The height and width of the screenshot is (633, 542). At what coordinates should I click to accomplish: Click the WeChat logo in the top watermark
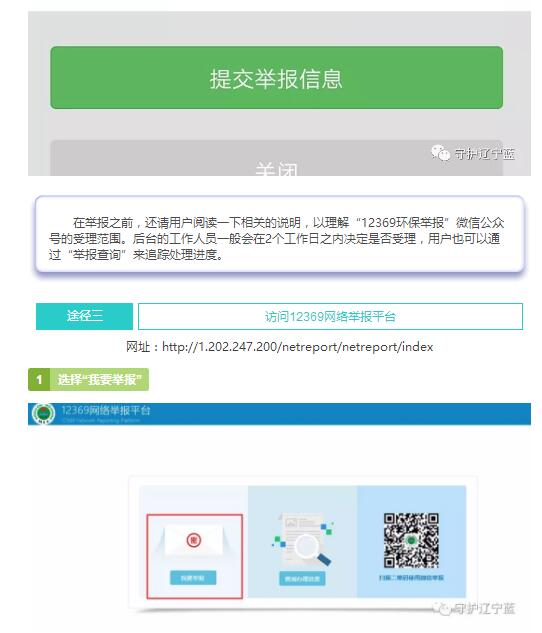[440, 153]
